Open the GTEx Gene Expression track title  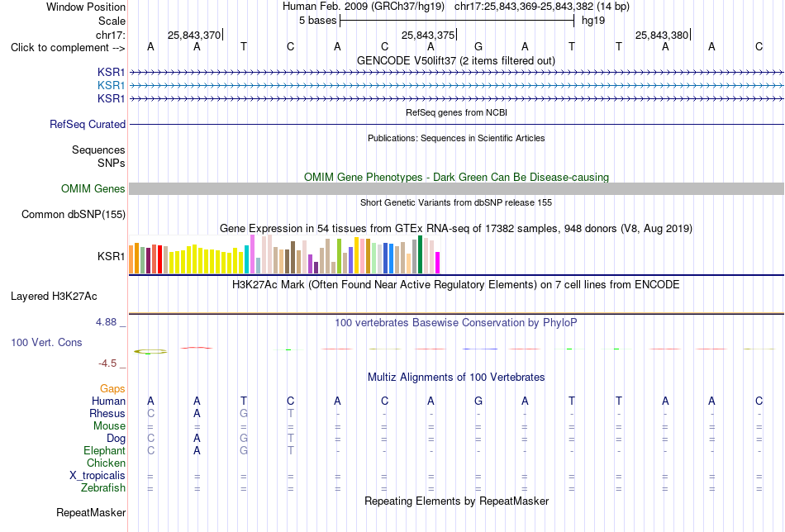point(455,228)
